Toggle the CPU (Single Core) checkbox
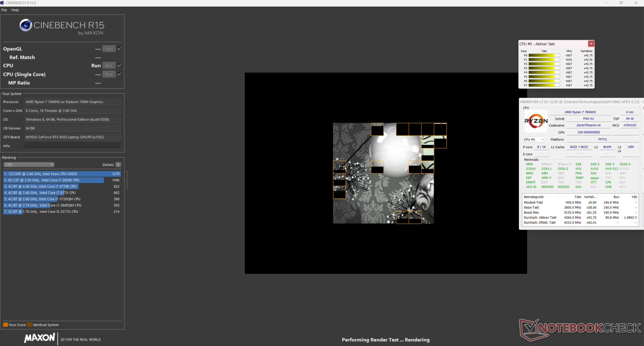Image resolution: width=644 pixels, height=346 pixels. 119,74
